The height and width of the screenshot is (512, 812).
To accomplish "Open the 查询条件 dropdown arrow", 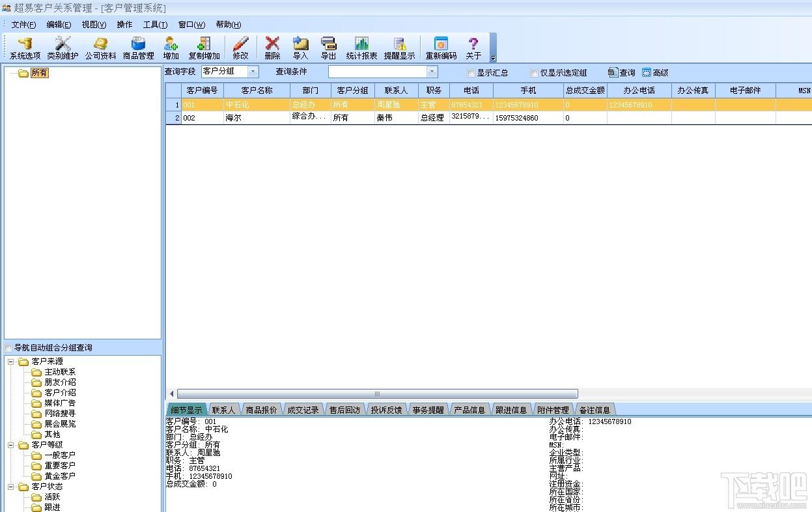I will (x=432, y=72).
